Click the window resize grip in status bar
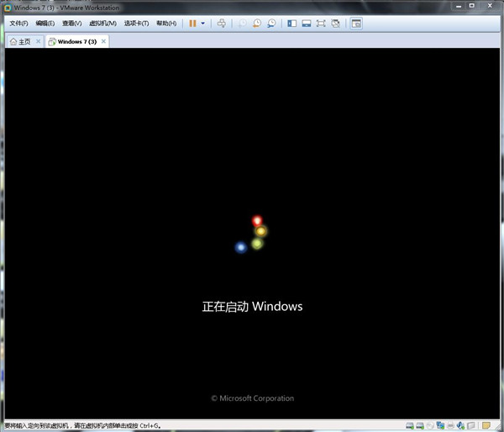Screen dimensions: 504x432 click(x=497, y=426)
